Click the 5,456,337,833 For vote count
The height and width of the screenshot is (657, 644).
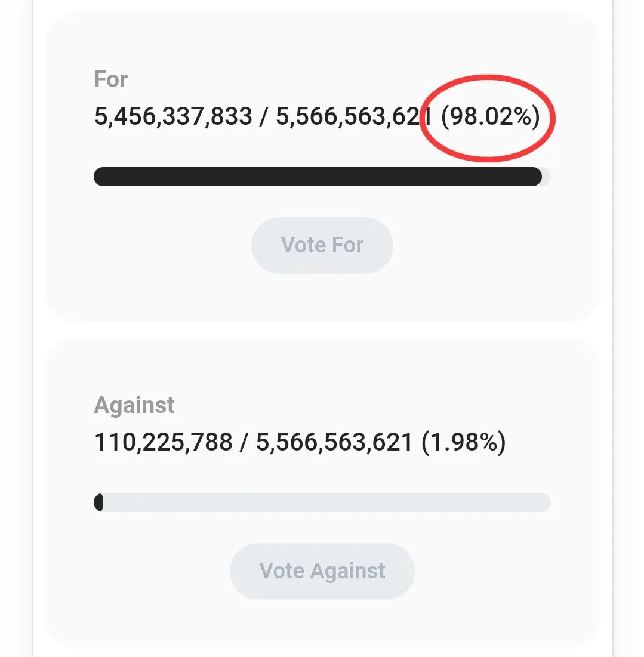[x=173, y=116]
